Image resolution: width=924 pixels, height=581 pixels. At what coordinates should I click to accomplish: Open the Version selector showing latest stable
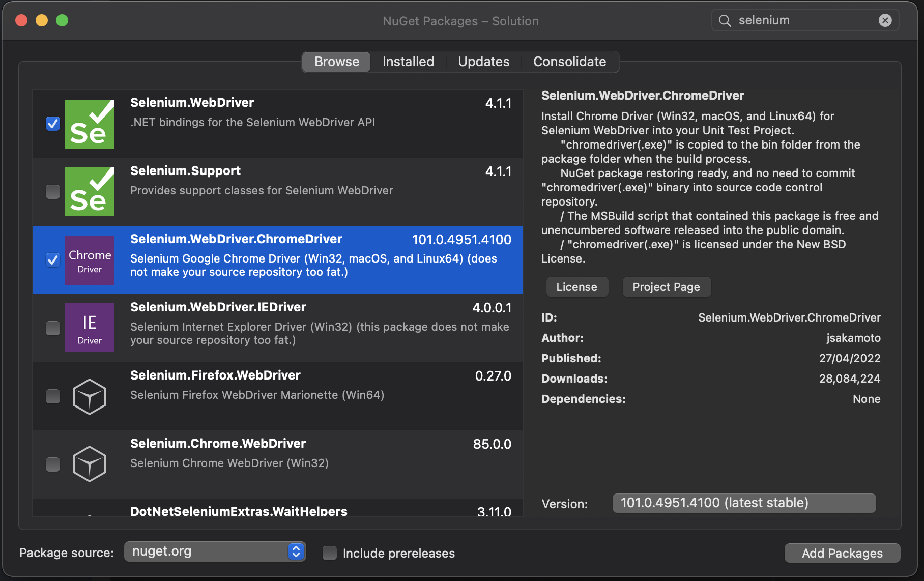[744, 503]
